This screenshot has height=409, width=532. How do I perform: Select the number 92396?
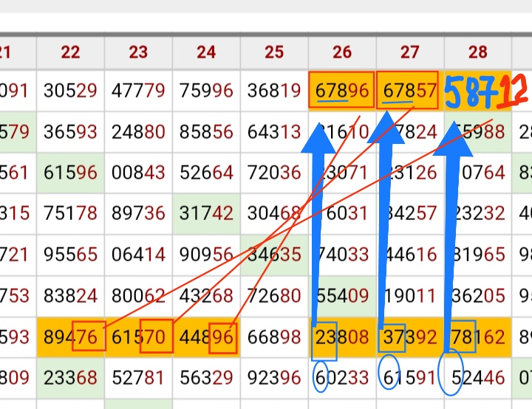click(274, 378)
